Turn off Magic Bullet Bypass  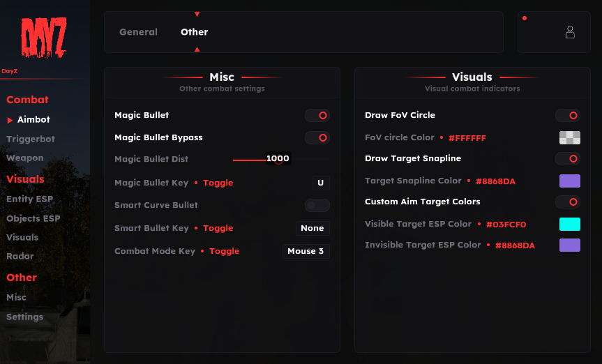tap(317, 137)
